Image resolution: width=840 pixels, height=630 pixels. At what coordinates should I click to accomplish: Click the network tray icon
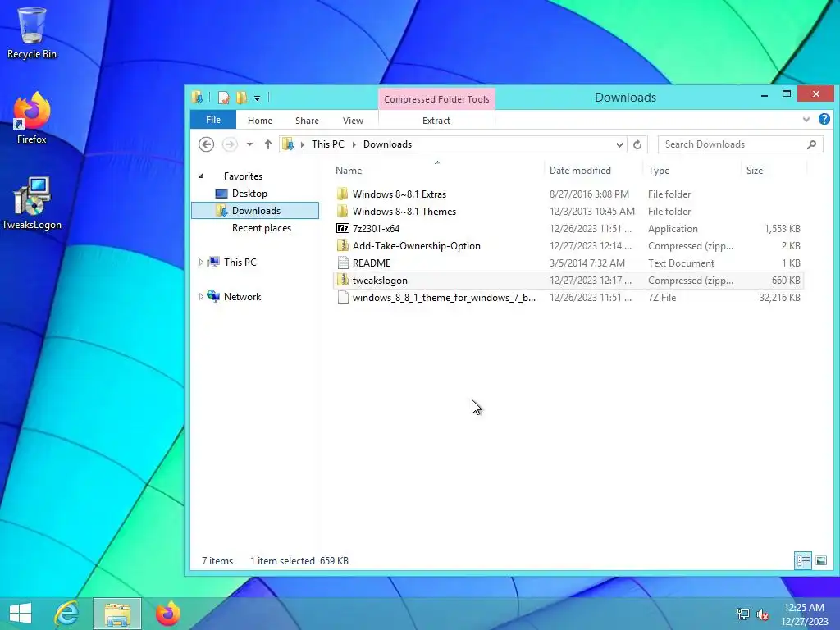tap(742, 614)
